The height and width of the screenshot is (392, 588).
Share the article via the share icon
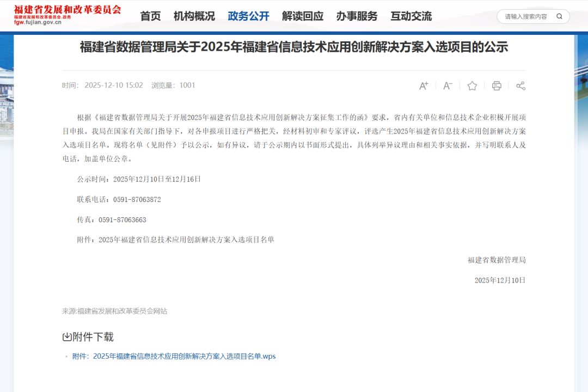coord(520,85)
